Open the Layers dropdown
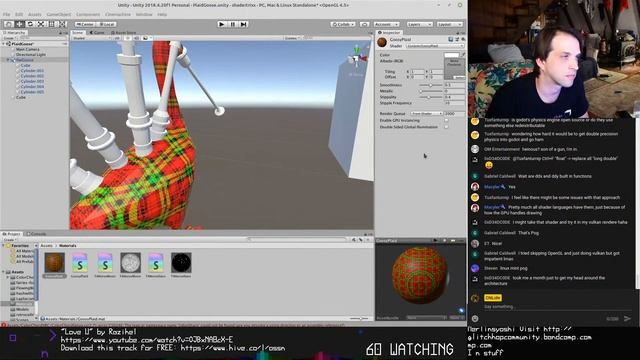This screenshot has height=360, width=640. point(419,24)
